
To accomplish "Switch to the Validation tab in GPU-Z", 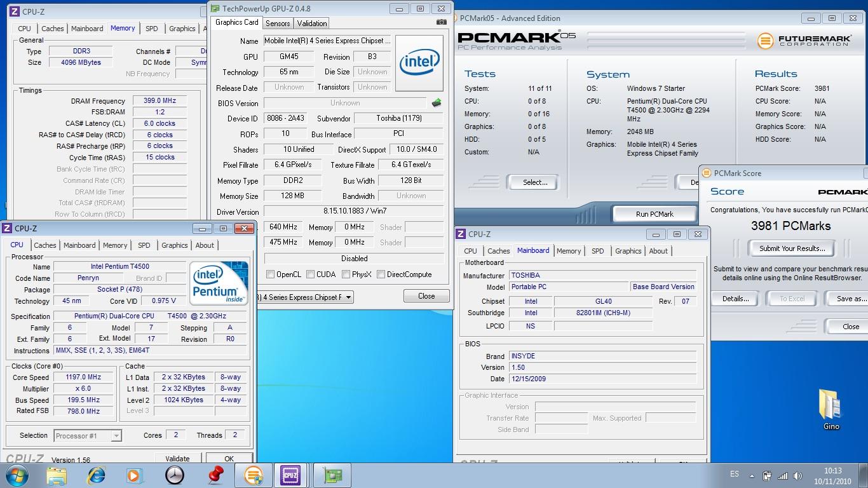I will (x=312, y=24).
